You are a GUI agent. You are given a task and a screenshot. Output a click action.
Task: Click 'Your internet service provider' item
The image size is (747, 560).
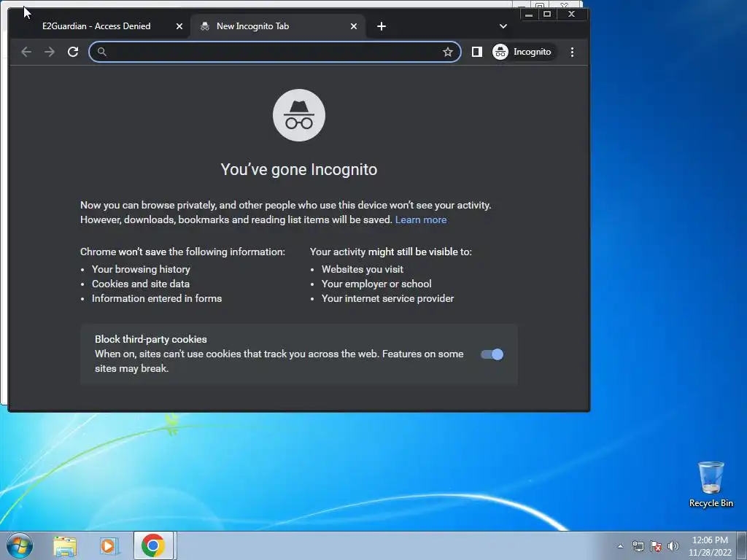tap(387, 298)
